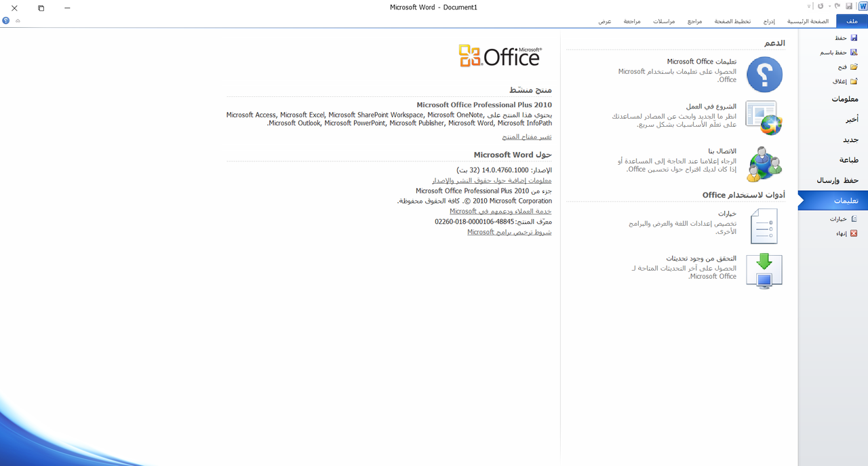
Task: Click Microsoft Office Professional Plus 2010 bold heading
Action: [484, 105]
